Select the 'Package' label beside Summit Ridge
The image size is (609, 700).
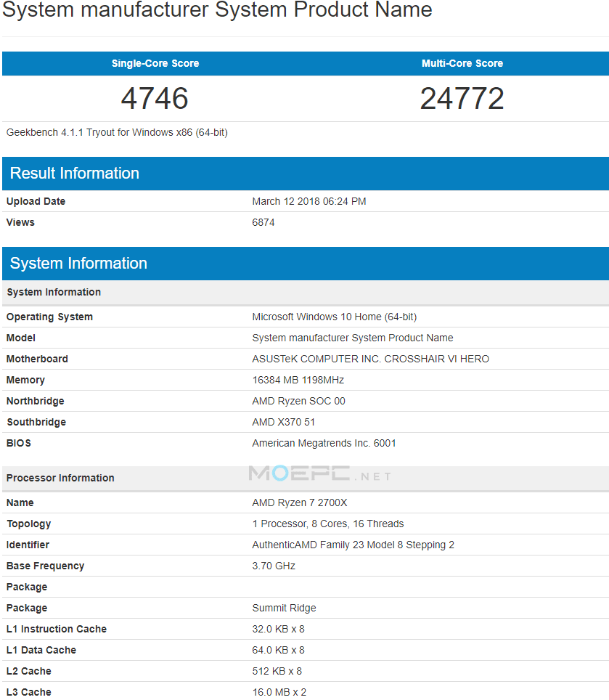[27, 608]
